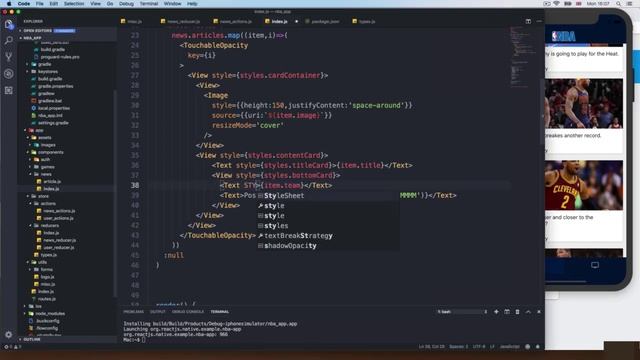Split the editor to the right
This screenshot has width=640, height=360.
coord(528,21)
